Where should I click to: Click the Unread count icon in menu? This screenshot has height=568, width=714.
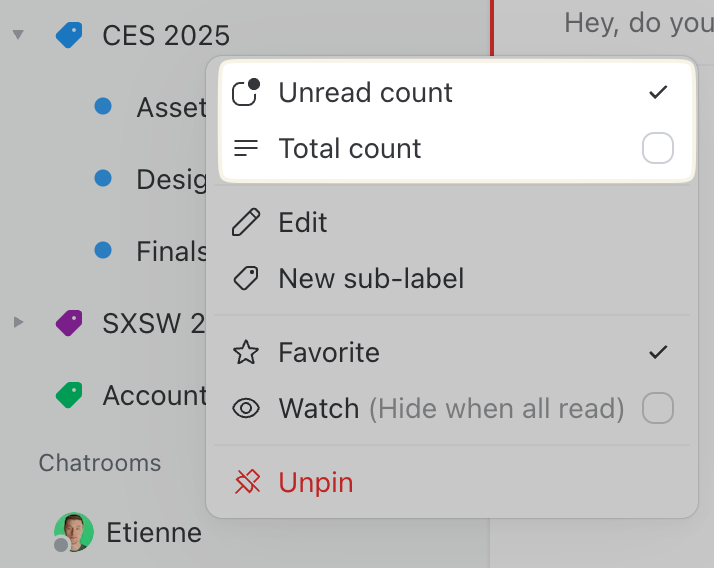pos(246,93)
